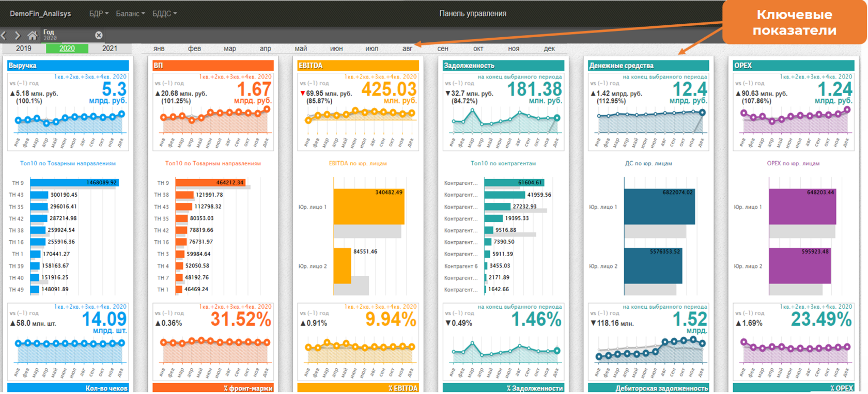Clear the Год 2020 filter
The image size is (868, 394).
99,35
